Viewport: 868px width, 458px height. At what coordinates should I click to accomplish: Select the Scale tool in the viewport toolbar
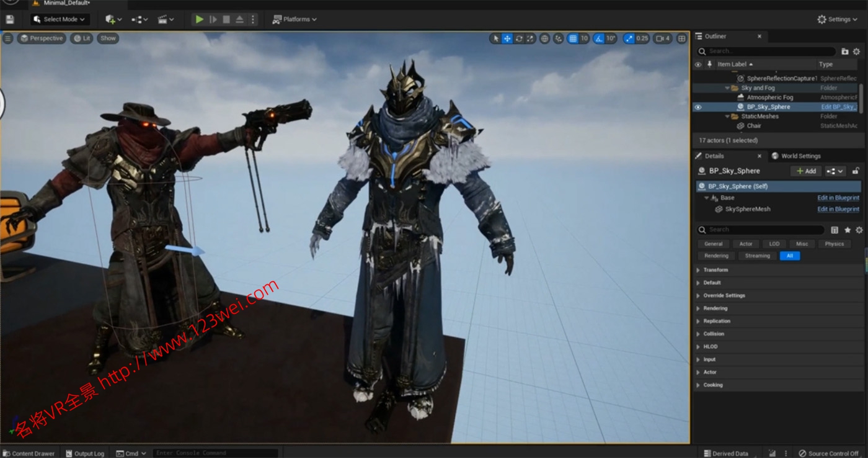[x=530, y=38]
